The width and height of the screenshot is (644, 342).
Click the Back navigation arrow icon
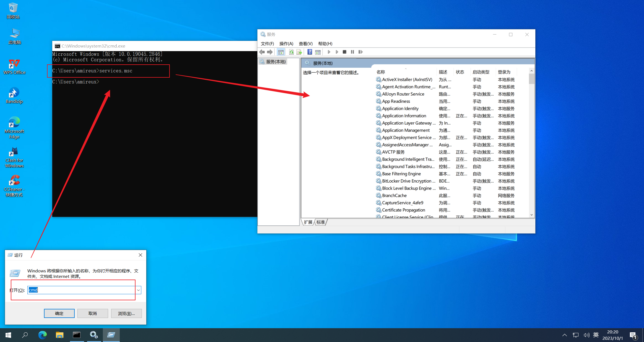click(x=263, y=51)
